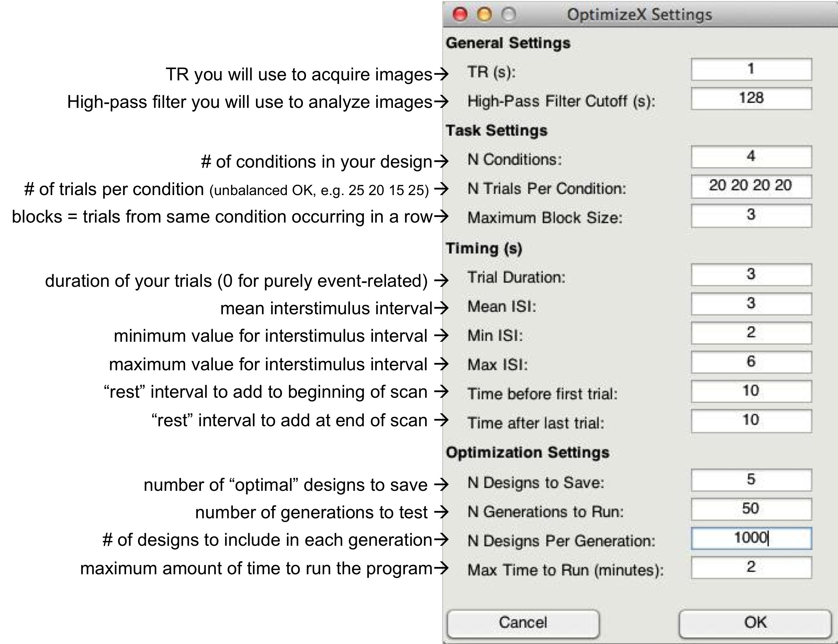
Task: Confirm settings with the OK button
Action: (755, 623)
